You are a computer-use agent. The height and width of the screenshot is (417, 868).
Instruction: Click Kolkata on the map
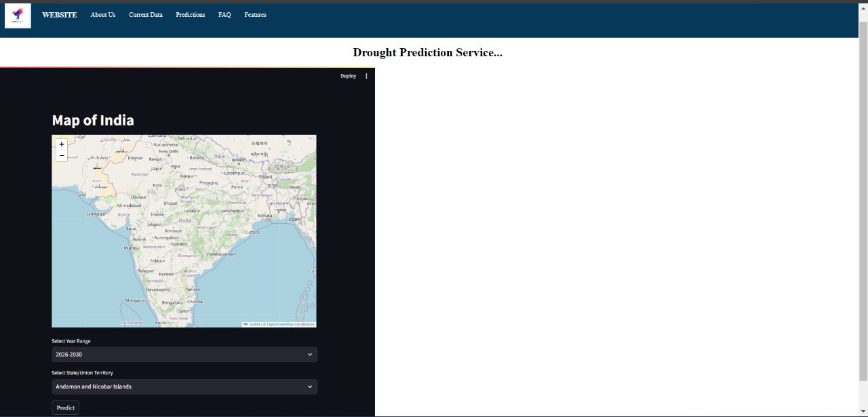[x=264, y=216]
